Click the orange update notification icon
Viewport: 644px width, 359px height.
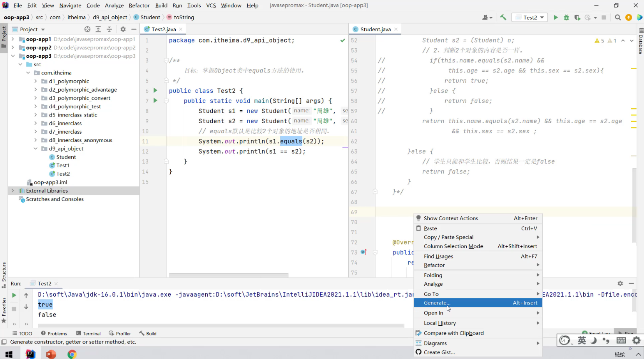tap(629, 17)
